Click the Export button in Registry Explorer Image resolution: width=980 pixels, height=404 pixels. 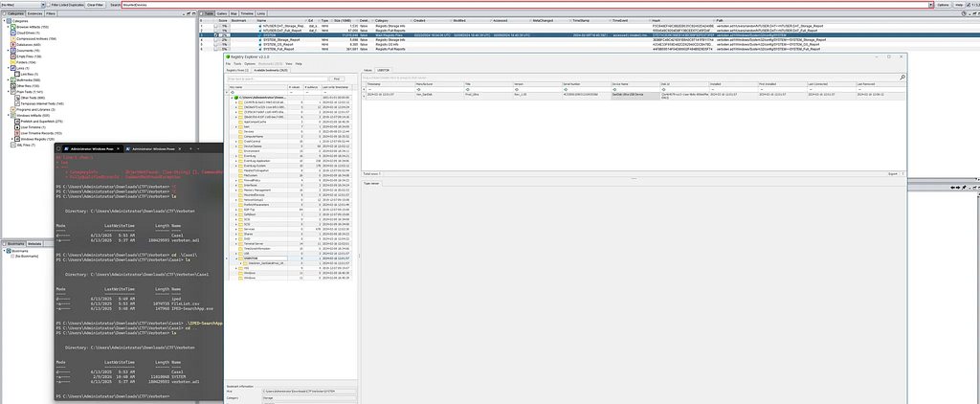[x=893, y=173]
